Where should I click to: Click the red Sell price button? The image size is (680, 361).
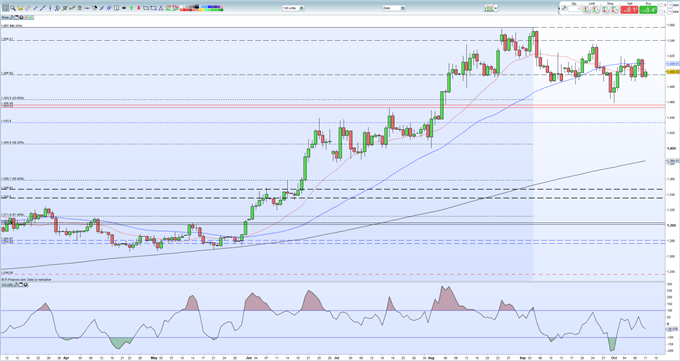[629, 10]
